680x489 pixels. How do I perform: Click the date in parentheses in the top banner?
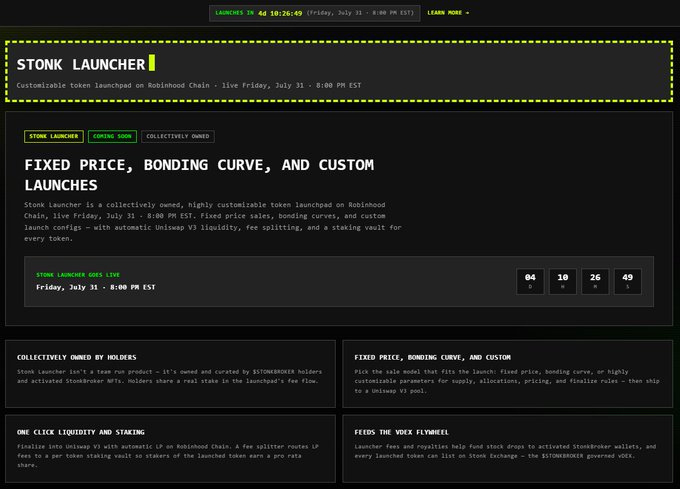360,13
